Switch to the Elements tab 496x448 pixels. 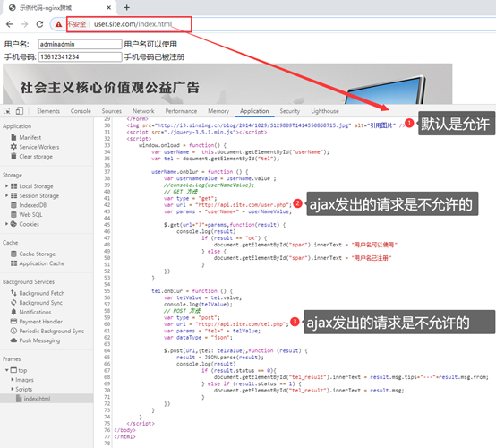click(48, 111)
